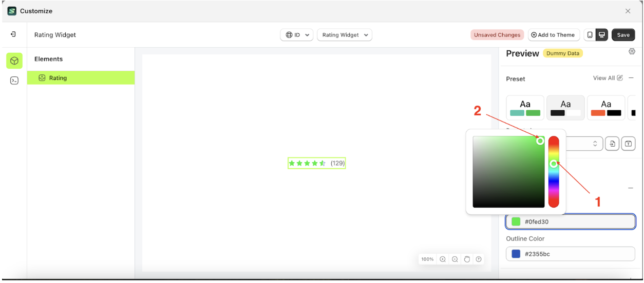This screenshot has width=644, height=283.
Task: Click the Elements panel heading
Action: pos(48,59)
